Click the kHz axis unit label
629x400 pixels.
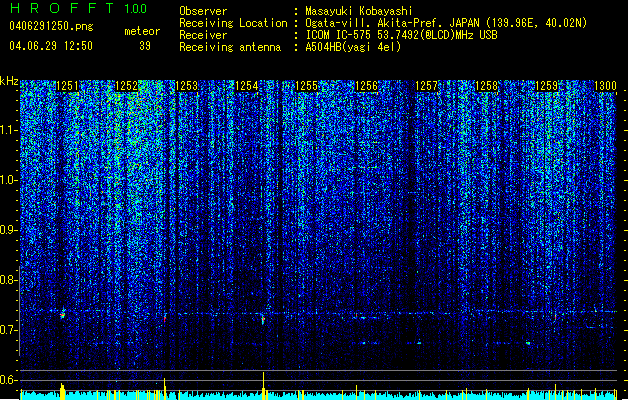coord(9,81)
